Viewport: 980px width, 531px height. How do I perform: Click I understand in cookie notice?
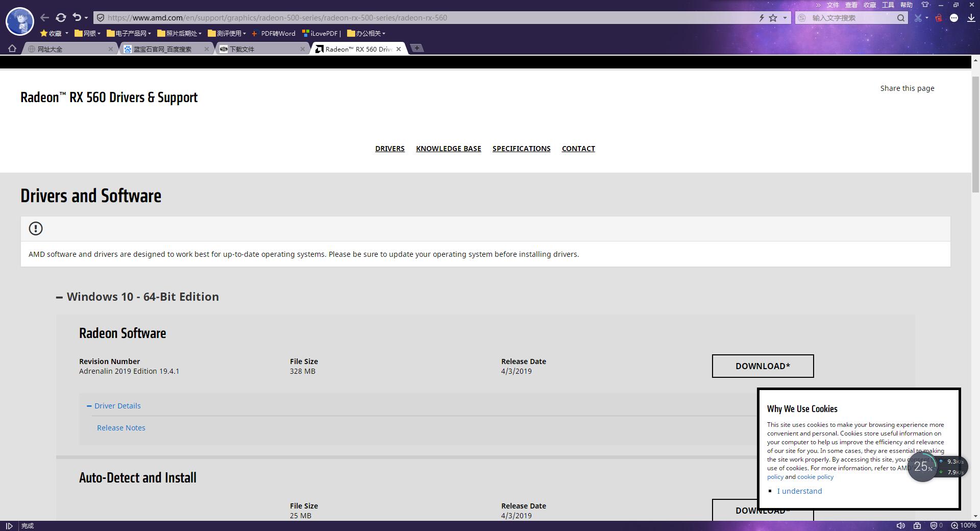(x=799, y=491)
